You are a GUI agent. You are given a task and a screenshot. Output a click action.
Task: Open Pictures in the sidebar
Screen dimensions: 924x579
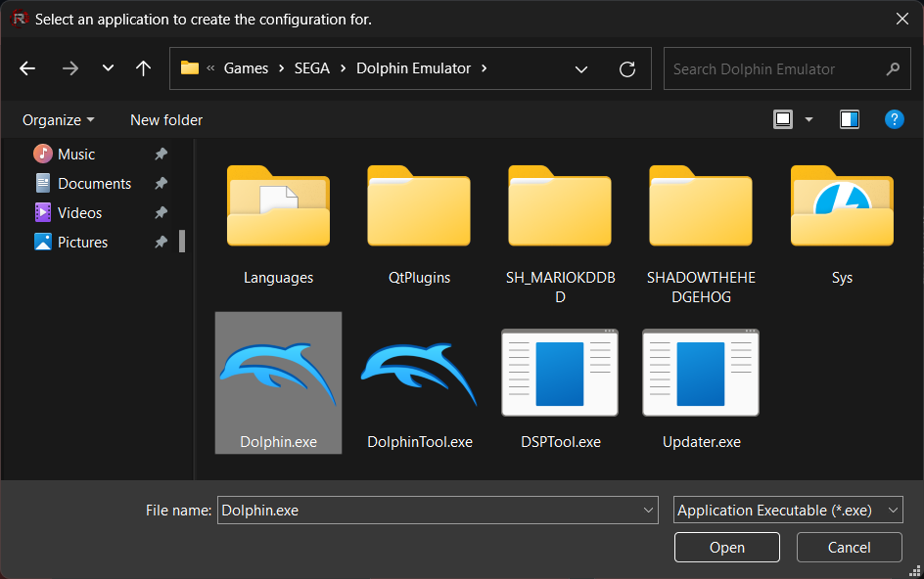tap(70, 243)
